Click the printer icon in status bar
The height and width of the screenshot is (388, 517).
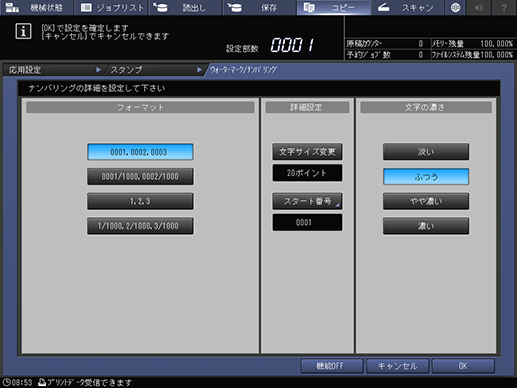coord(42,382)
